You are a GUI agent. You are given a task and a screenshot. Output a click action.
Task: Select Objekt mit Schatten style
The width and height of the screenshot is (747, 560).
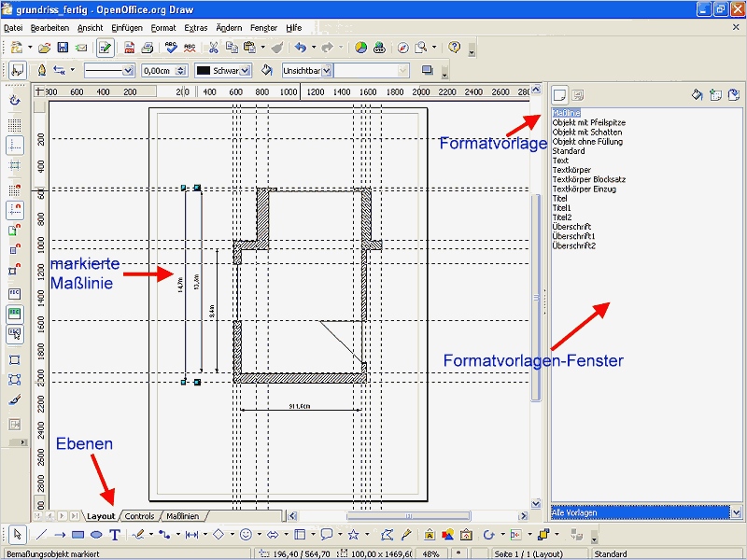click(587, 132)
